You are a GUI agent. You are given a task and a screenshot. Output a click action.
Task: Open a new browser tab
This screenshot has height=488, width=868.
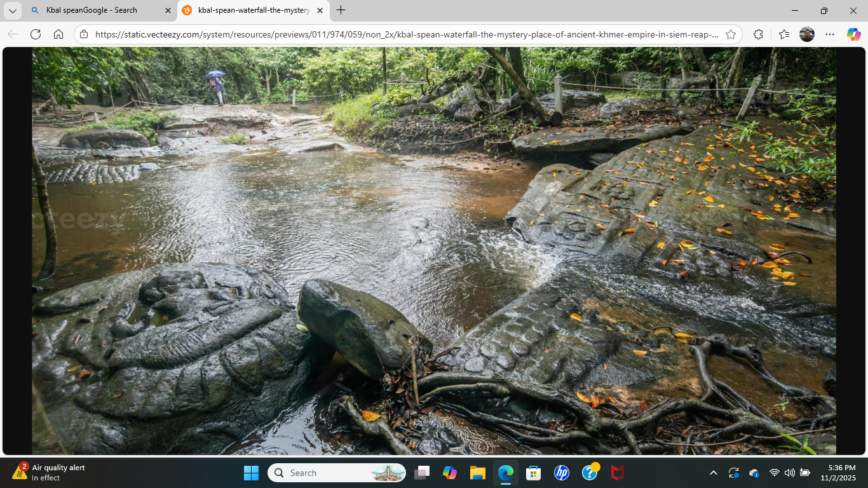(x=341, y=10)
